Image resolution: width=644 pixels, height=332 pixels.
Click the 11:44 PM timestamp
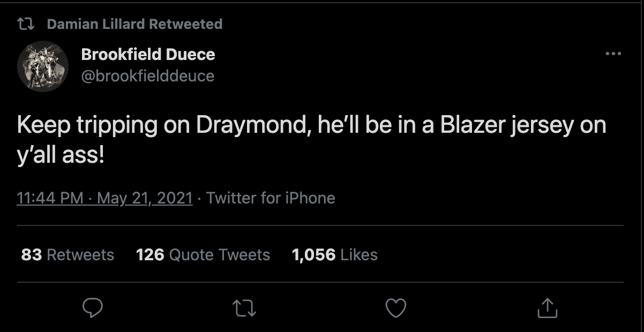click(x=50, y=198)
